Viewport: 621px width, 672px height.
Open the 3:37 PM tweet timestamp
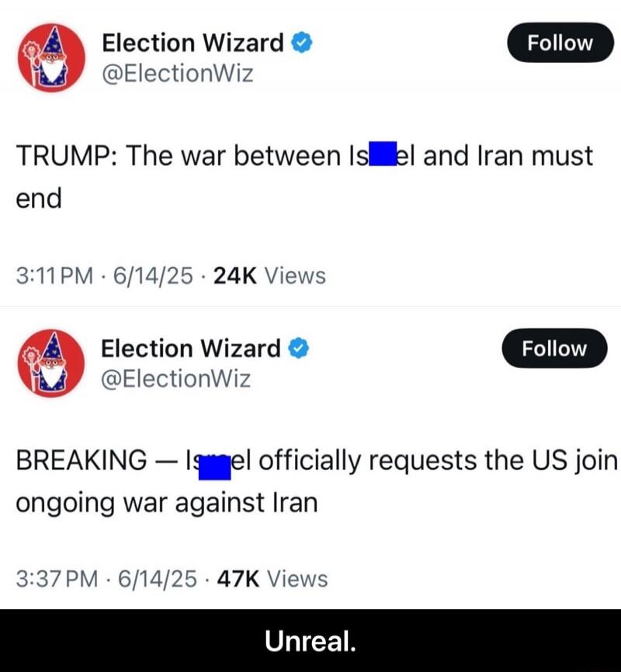pos(57,579)
